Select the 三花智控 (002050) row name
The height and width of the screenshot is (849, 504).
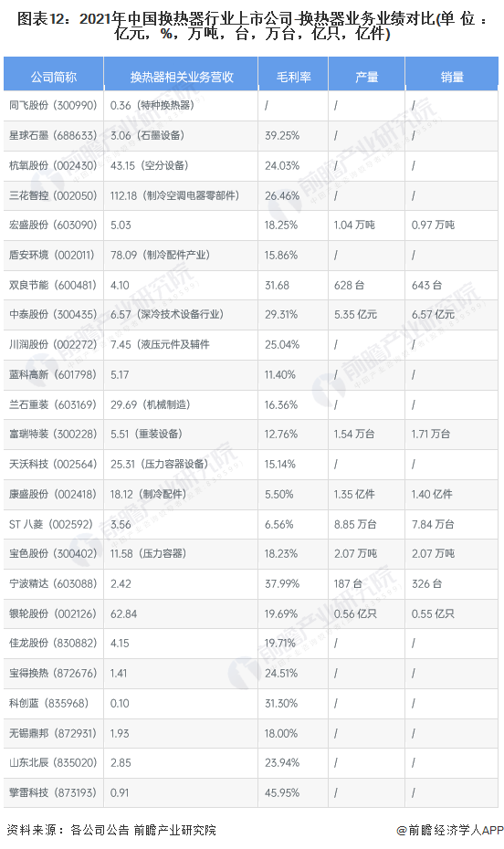tap(53, 195)
